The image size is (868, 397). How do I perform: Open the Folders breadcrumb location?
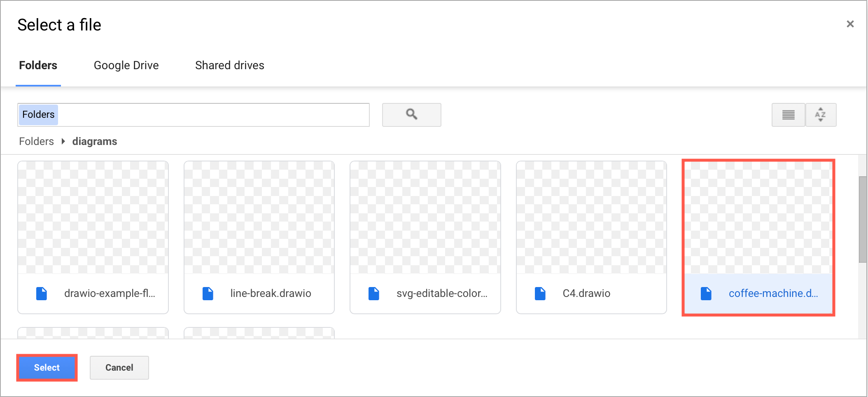tap(36, 141)
